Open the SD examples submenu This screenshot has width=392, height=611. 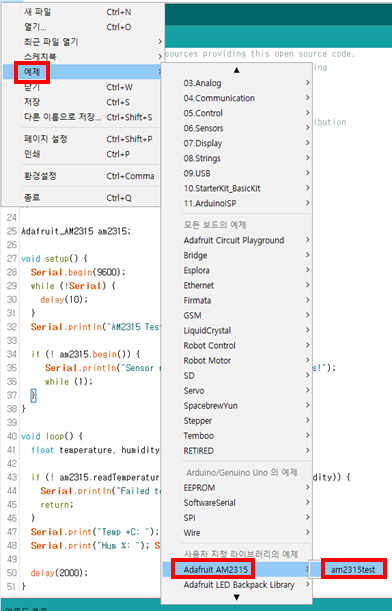click(237, 376)
